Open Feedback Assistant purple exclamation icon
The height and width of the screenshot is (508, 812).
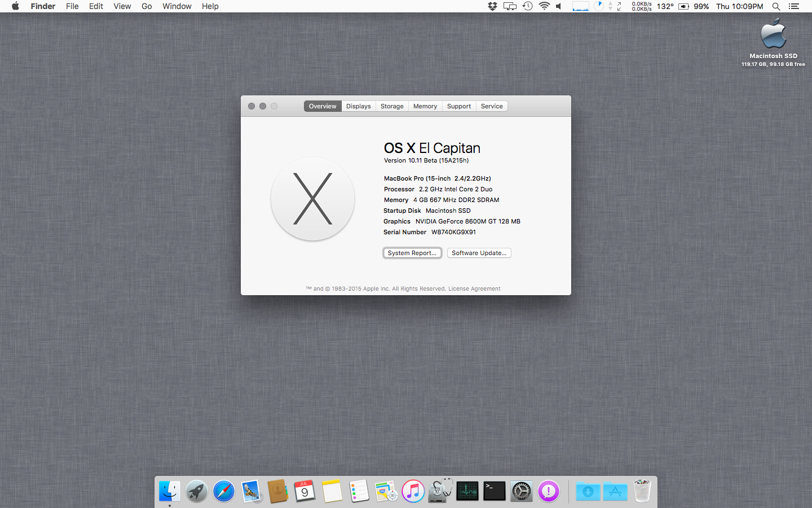coord(548,491)
